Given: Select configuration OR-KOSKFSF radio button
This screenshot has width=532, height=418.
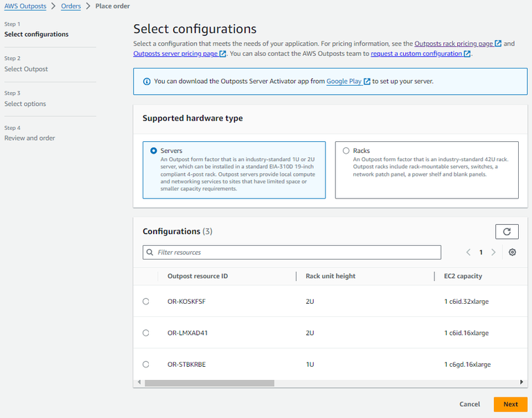Looking at the screenshot, I should click(145, 302).
